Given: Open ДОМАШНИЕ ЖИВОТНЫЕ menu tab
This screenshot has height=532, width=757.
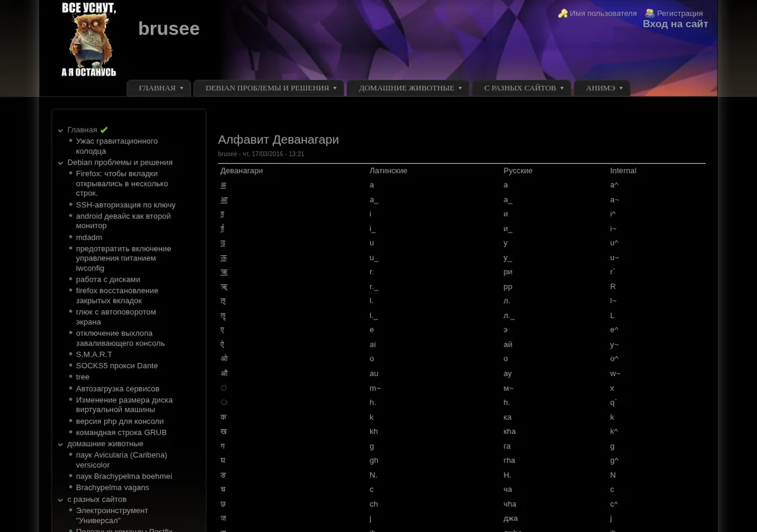Looking at the screenshot, I should coord(408,88).
